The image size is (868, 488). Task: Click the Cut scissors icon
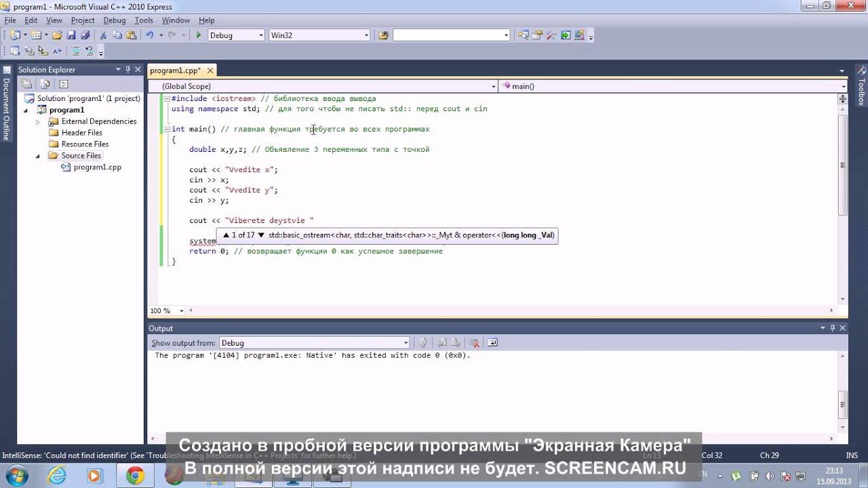(103, 35)
